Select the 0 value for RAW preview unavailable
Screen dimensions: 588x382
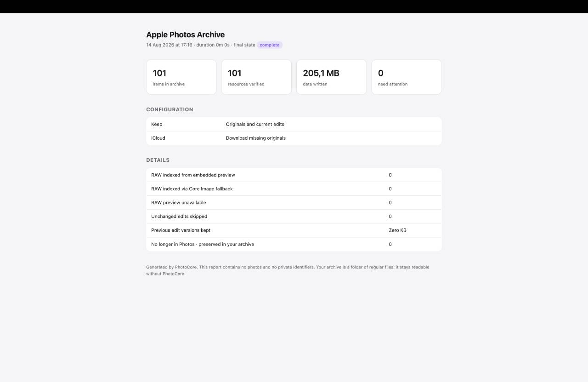click(390, 203)
